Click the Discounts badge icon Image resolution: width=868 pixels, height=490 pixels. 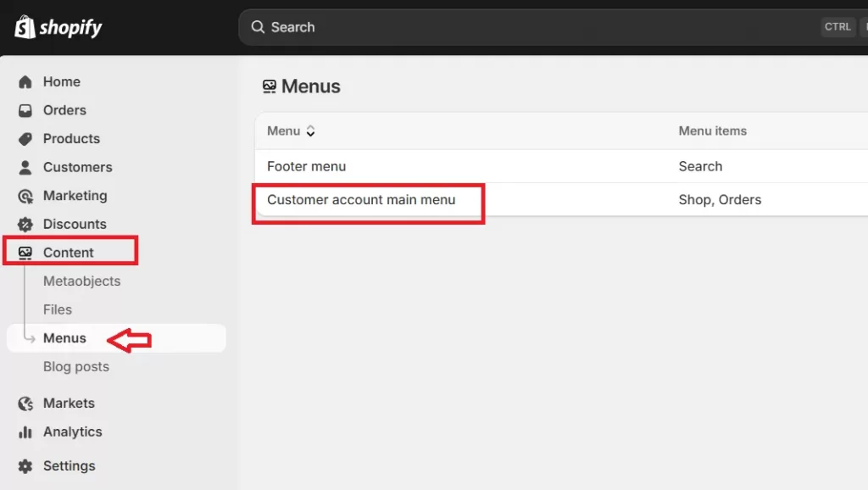pyautogui.click(x=26, y=224)
